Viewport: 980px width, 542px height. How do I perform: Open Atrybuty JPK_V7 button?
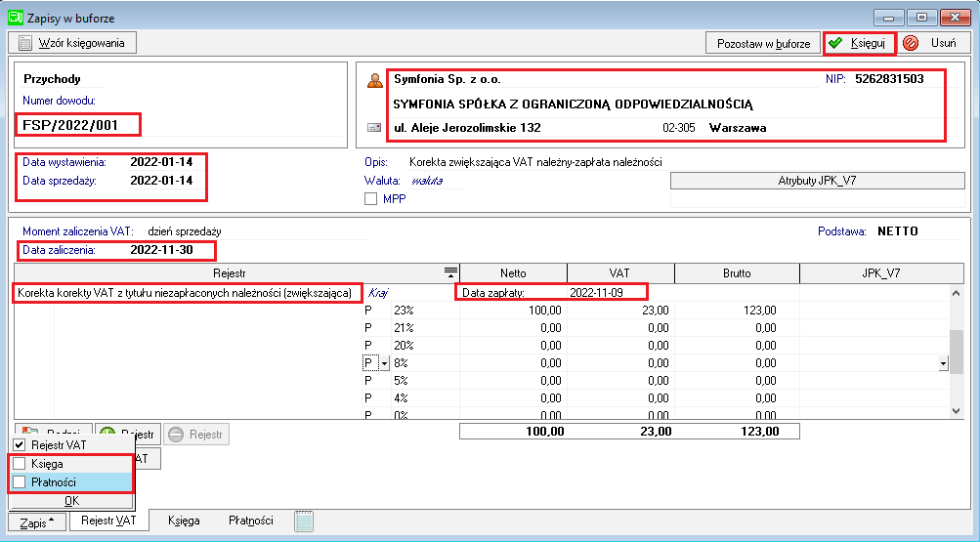817,181
